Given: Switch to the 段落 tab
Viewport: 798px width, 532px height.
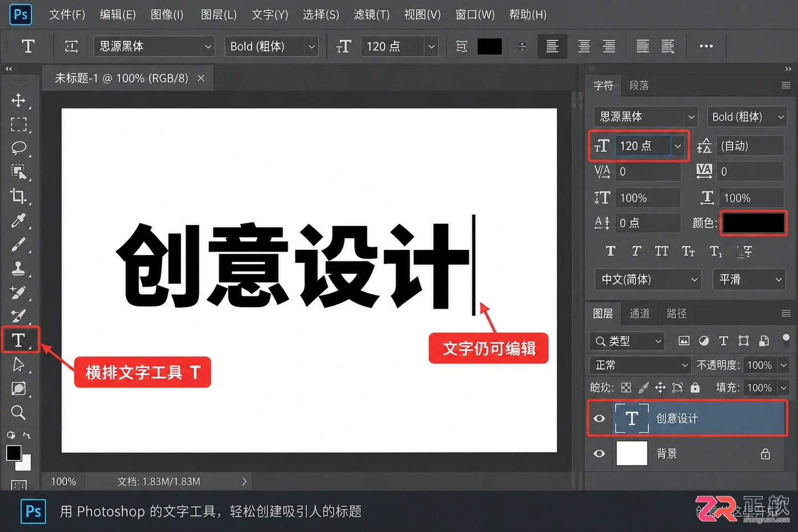Looking at the screenshot, I should (x=639, y=85).
